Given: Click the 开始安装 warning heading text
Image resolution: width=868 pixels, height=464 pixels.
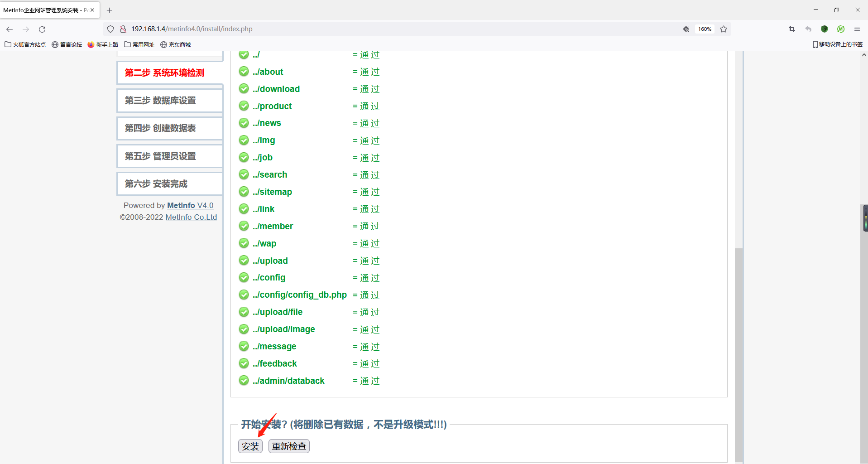Looking at the screenshot, I should tap(344, 425).
